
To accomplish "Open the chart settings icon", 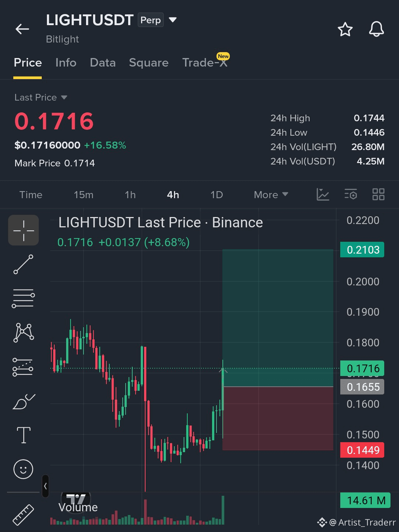I will pyautogui.click(x=351, y=194).
